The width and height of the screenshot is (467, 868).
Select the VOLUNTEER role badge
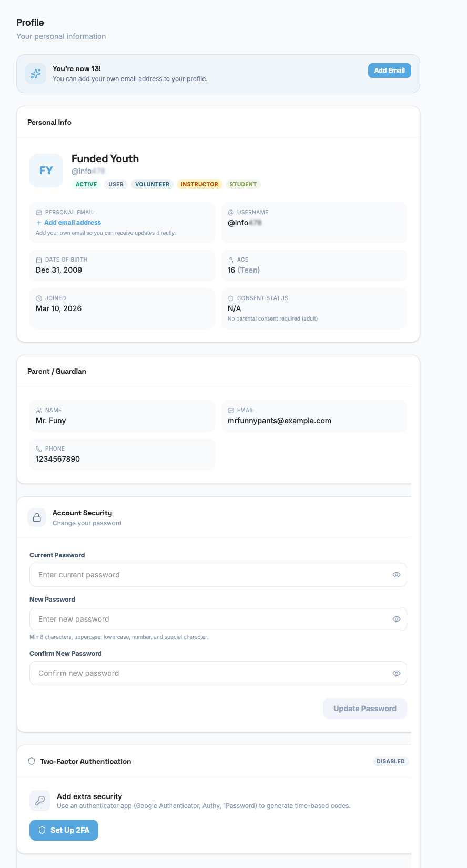coord(152,184)
